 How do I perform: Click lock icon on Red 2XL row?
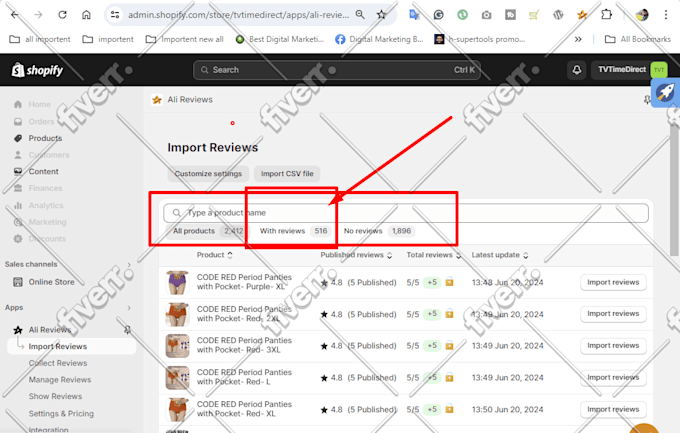pos(449,314)
